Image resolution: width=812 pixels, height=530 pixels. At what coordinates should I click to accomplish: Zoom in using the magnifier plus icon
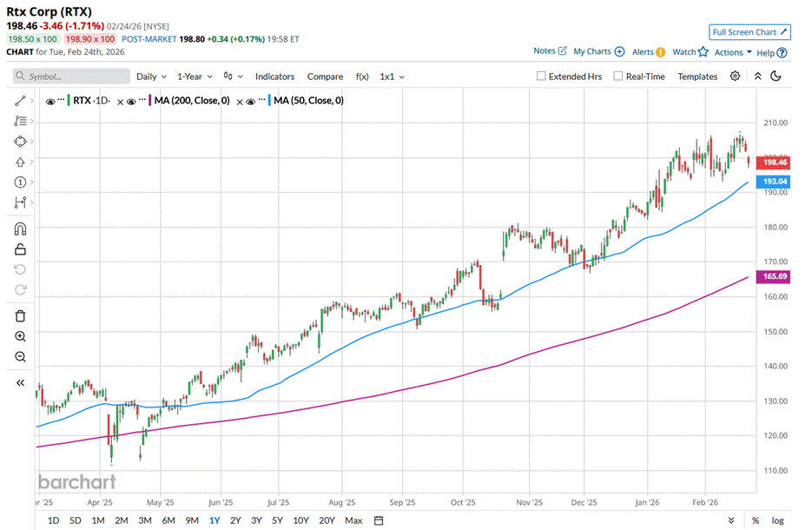pyautogui.click(x=20, y=336)
